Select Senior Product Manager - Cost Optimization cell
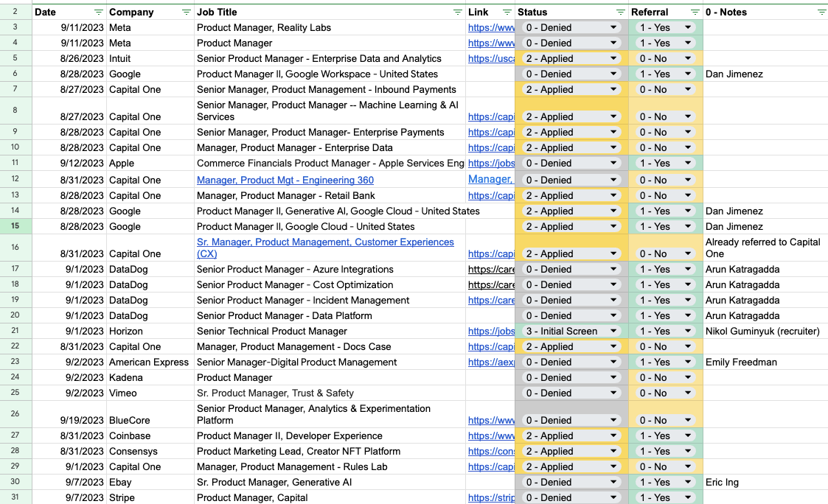 pos(330,285)
